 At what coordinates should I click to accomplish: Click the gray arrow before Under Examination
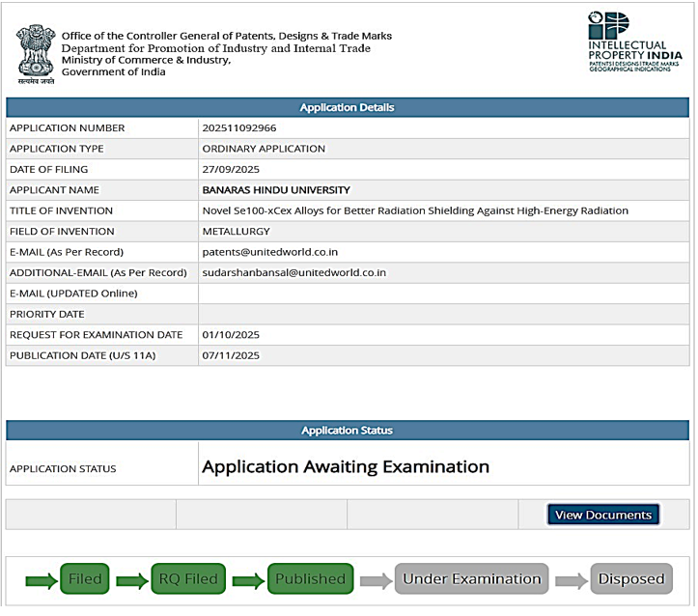pyautogui.click(x=376, y=580)
